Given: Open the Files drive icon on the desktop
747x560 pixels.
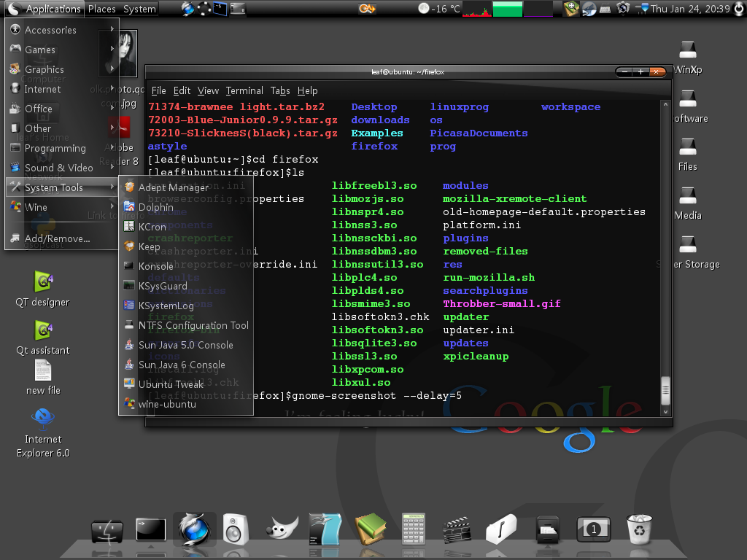Looking at the screenshot, I should tap(687, 155).
